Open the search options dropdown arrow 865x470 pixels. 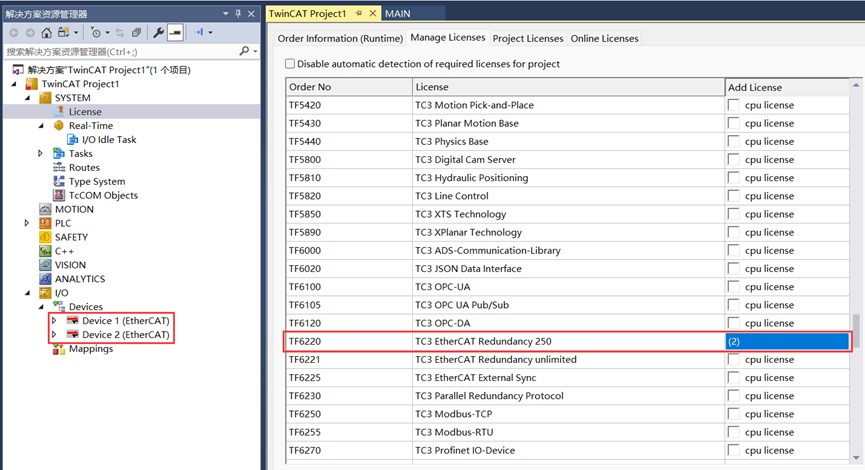point(255,51)
